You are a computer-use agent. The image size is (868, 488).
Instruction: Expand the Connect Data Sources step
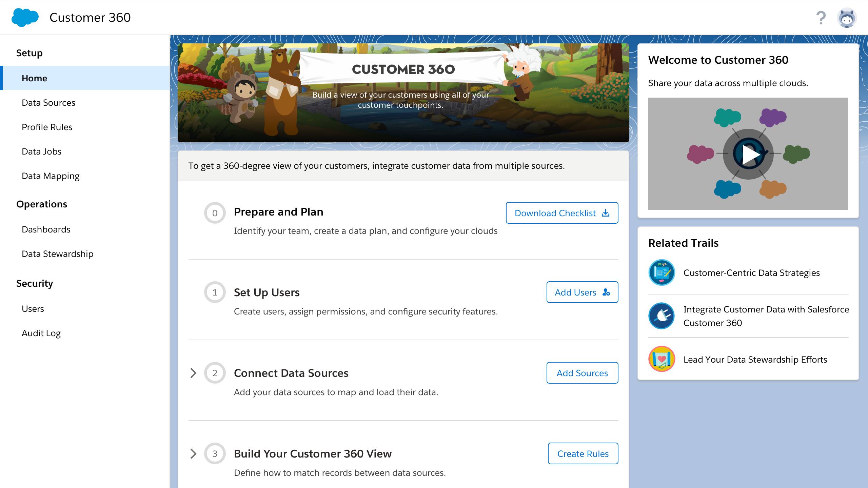(x=193, y=373)
